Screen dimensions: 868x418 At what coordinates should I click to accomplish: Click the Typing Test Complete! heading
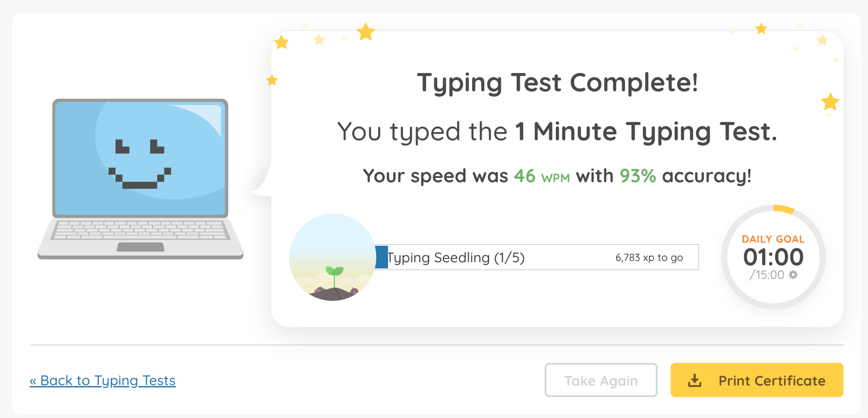(557, 83)
